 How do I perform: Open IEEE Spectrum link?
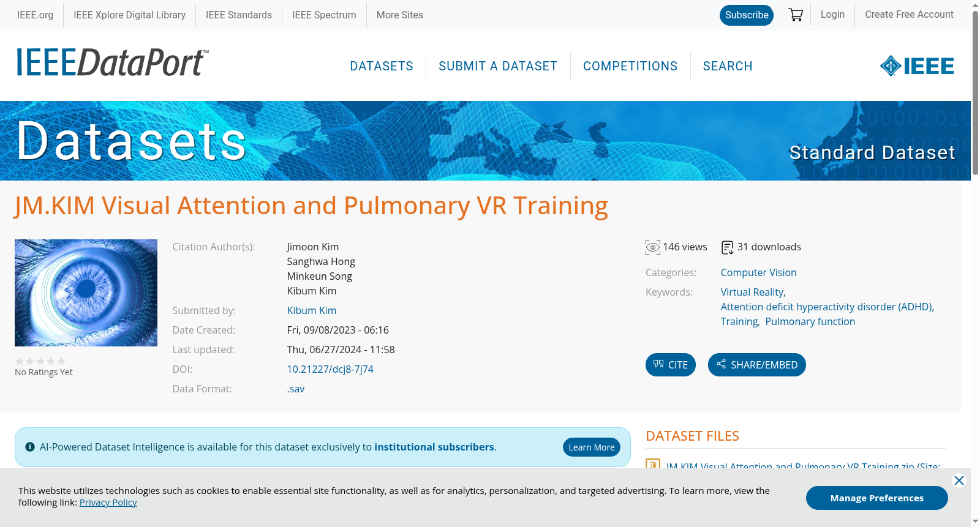(324, 15)
